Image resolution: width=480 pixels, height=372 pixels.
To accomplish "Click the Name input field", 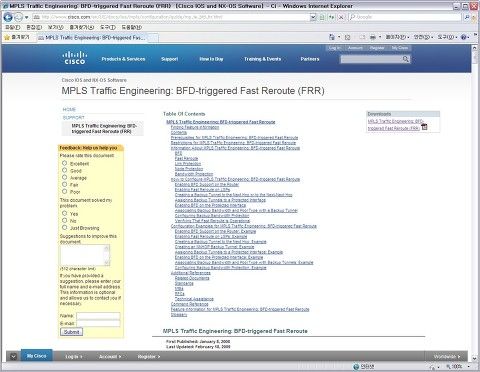I will click(98, 316).
